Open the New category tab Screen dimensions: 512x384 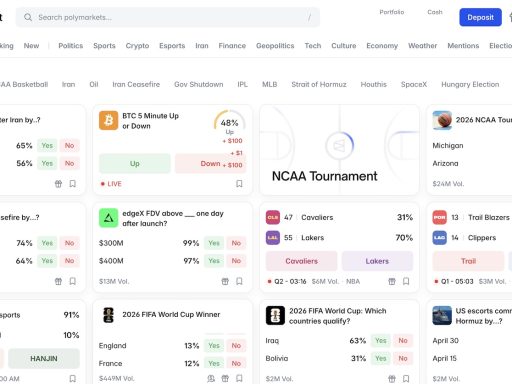31,46
